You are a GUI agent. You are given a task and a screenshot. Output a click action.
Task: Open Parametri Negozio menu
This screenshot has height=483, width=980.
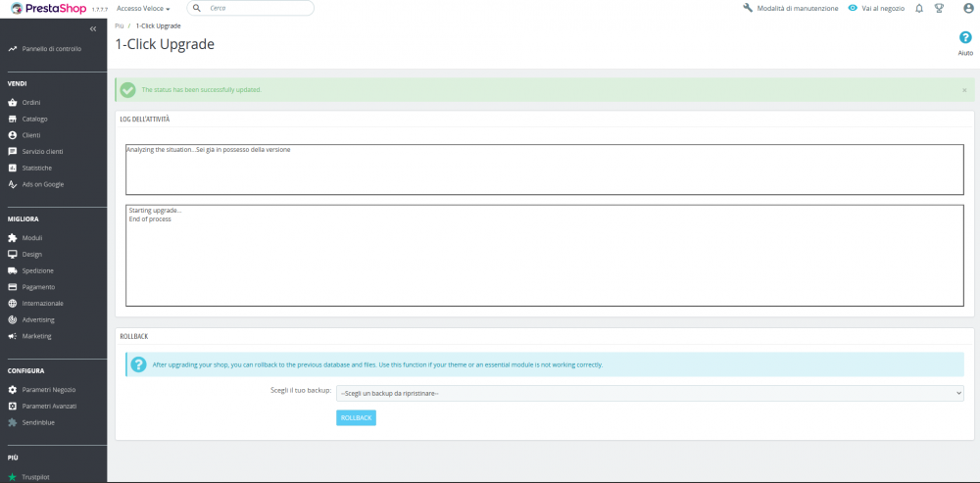click(49, 390)
